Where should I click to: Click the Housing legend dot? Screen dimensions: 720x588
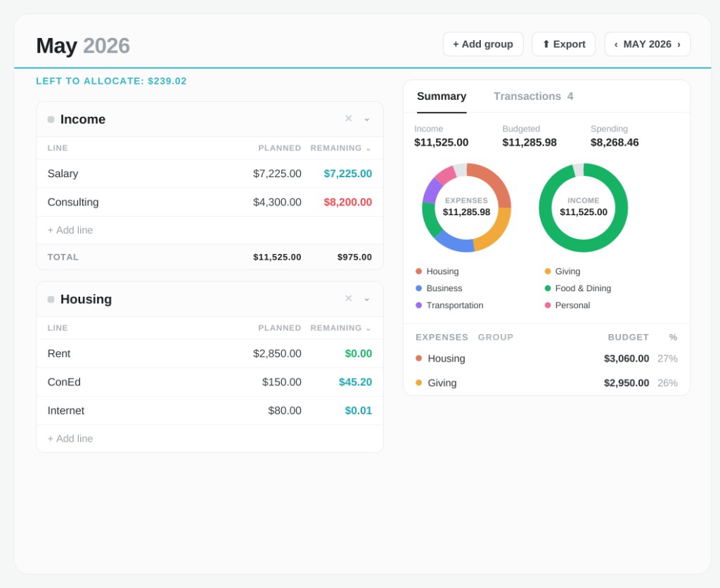click(419, 271)
